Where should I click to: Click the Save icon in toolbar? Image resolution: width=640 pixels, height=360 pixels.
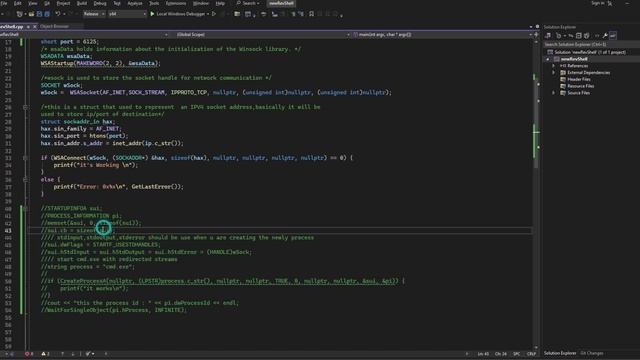[x=39, y=14]
